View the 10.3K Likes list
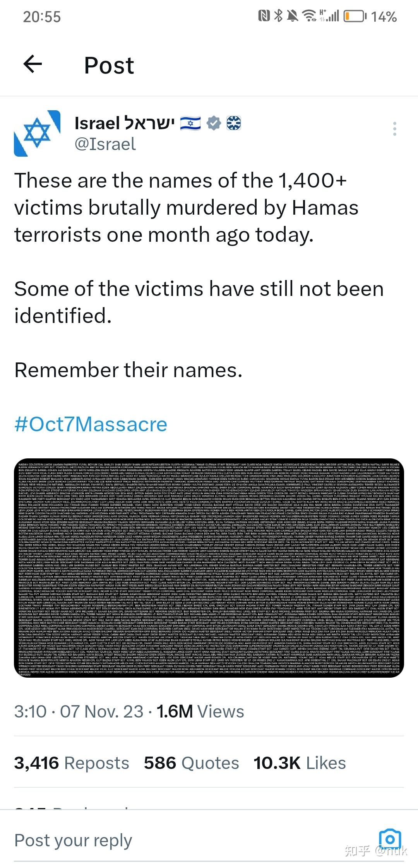The image size is (418, 868). point(300,763)
